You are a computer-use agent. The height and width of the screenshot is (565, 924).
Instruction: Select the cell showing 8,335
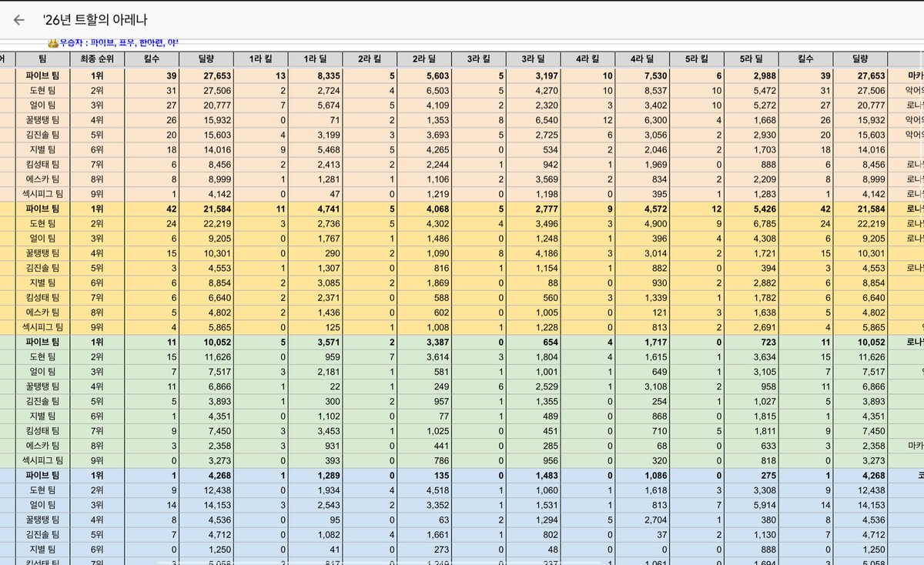pos(316,76)
